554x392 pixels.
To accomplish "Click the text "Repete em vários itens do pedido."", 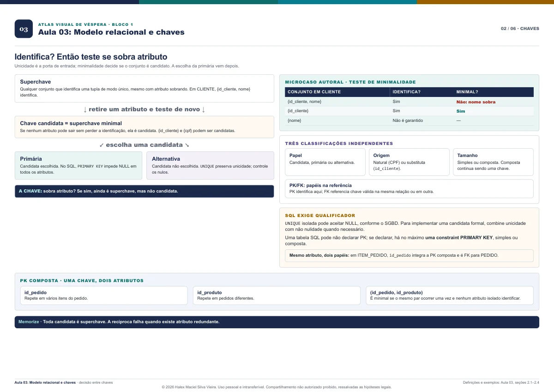I will (x=56, y=298).
